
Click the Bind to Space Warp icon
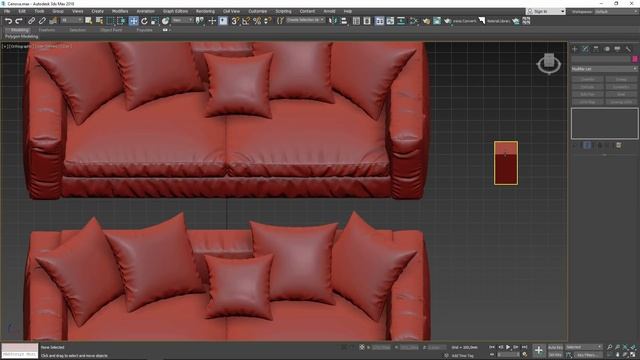point(53,20)
